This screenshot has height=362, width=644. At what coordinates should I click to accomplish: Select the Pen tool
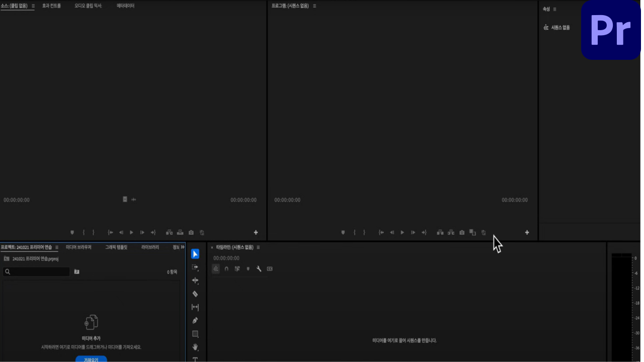point(195,320)
